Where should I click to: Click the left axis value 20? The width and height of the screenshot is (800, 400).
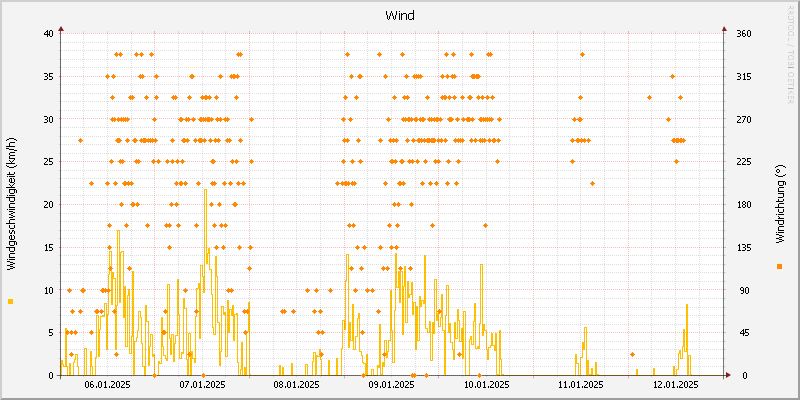click(x=48, y=205)
